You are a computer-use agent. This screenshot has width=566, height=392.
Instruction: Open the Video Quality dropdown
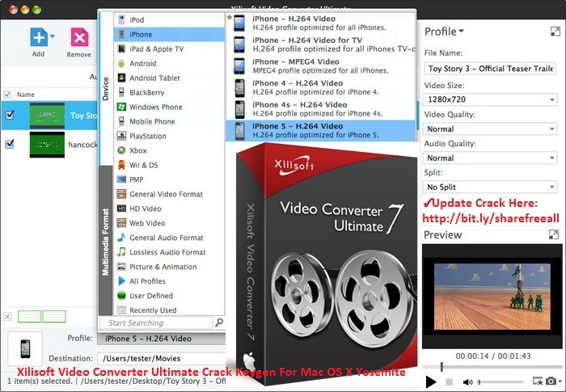tap(490, 129)
